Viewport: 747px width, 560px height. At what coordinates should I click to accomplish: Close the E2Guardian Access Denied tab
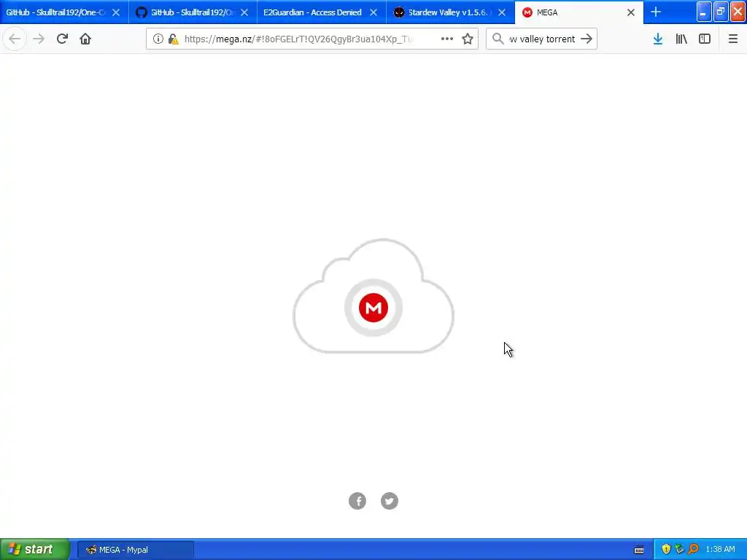(x=373, y=12)
